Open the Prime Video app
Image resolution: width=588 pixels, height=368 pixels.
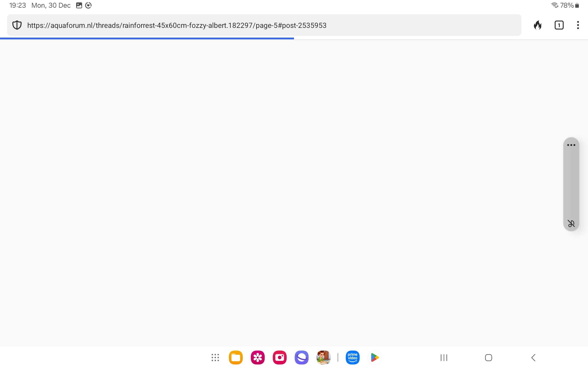pyautogui.click(x=352, y=358)
